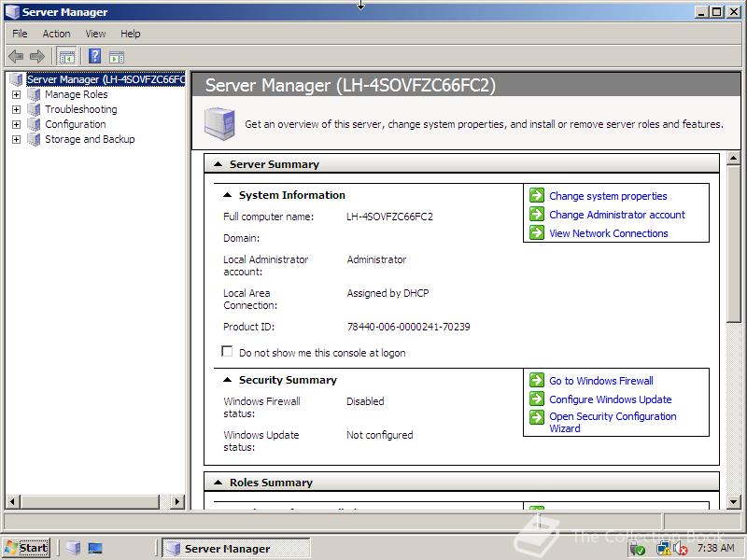Click the Back arrow toolbar icon
747x560 pixels.
(16, 57)
